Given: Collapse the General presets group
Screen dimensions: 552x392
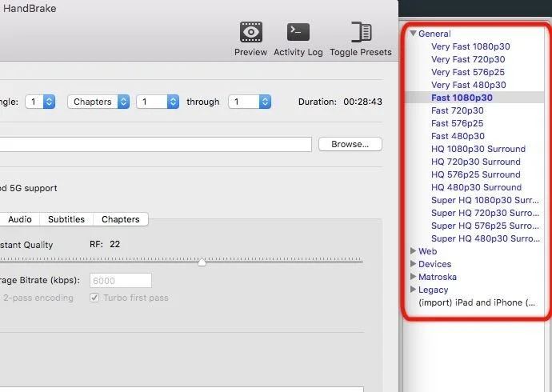Looking at the screenshot, I should tap(414, 34).
